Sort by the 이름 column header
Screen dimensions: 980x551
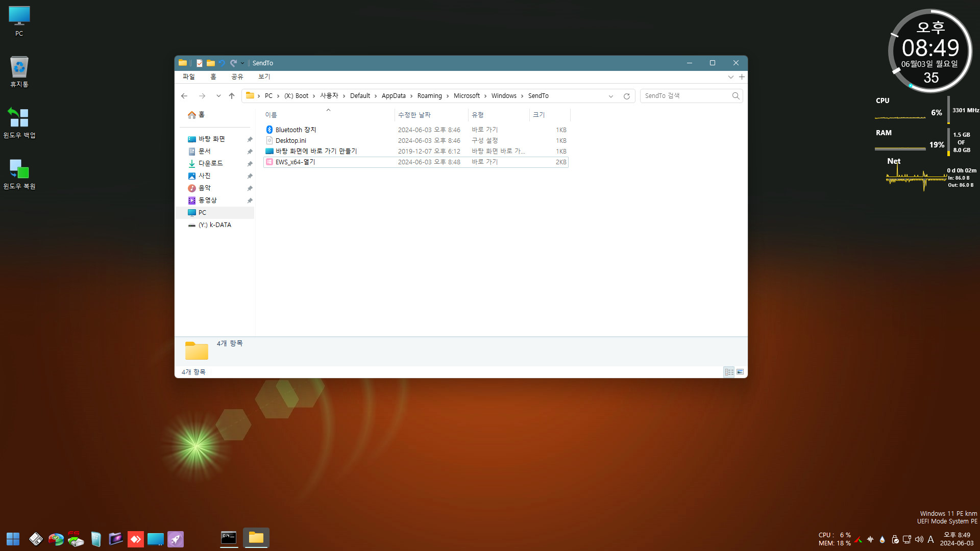pyautogui.click(x=328, y=115)
